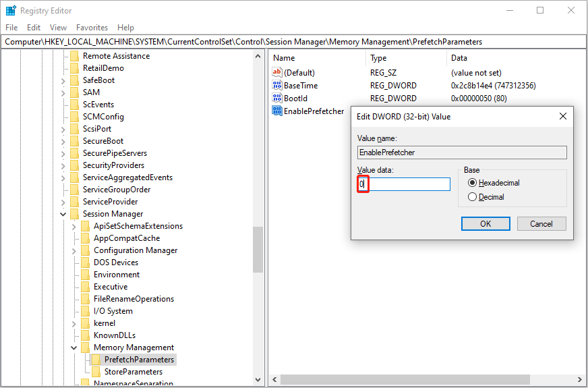This screenshot has width=588, height=388.
Task: Collapse the Memory Management tree node
Action: point(73,348)
